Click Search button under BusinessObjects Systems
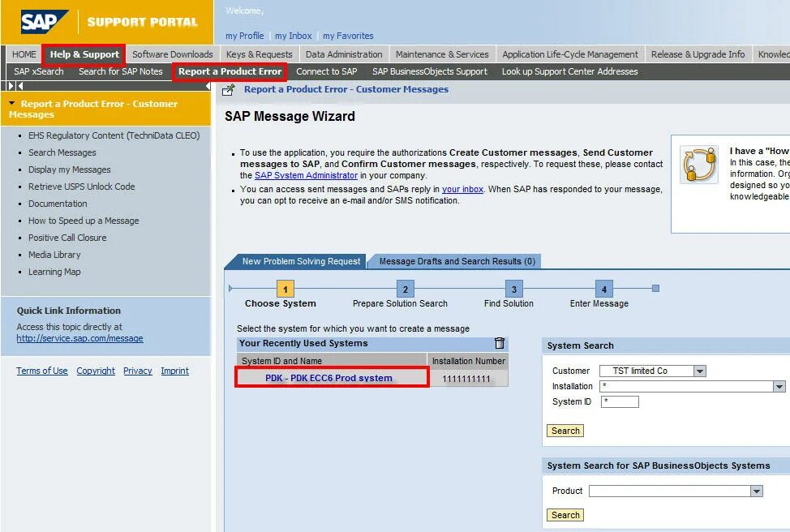 [565, 515]
